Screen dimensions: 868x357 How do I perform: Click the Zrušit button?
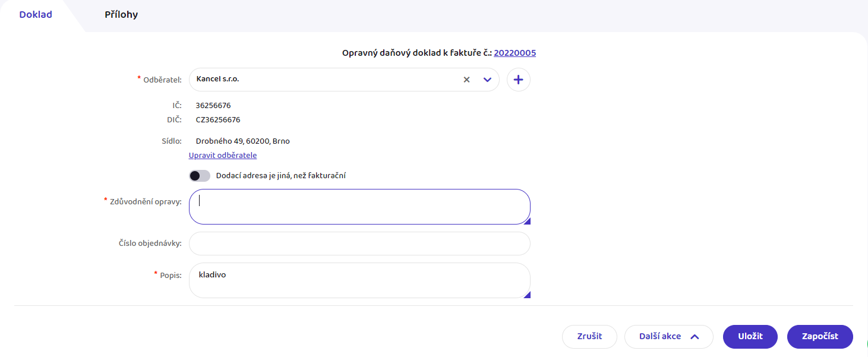[589, 336]
